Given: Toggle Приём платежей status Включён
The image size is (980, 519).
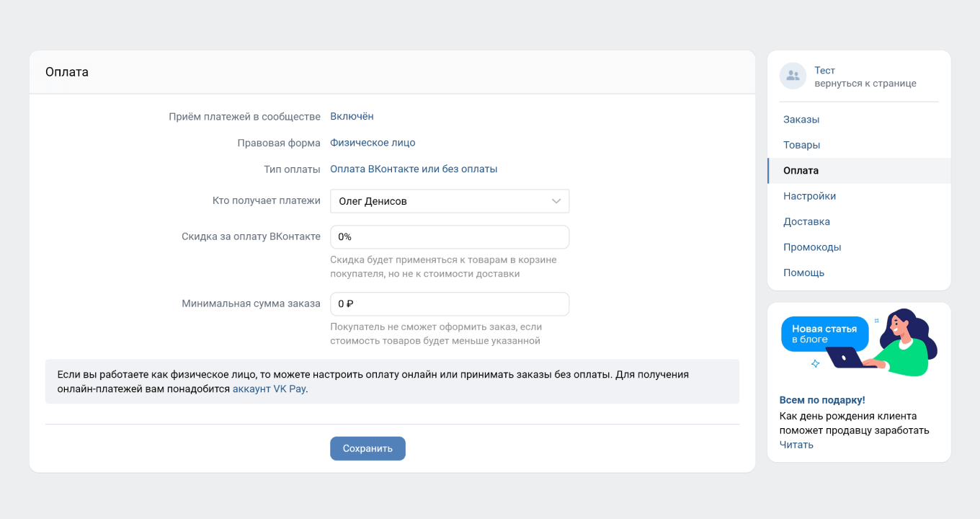Looking at the screenshot, I should pos(352,117).
